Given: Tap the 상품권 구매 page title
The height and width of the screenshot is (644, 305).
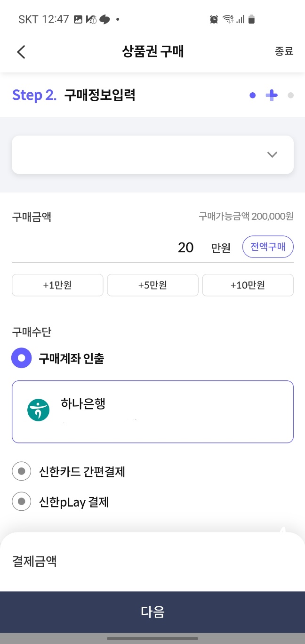Looking at the screenshot, I should pos(152,52).
